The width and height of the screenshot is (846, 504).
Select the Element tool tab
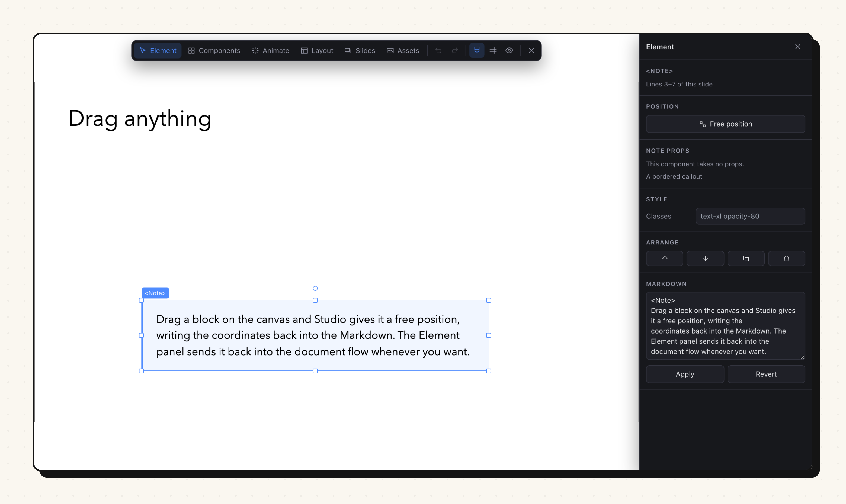coord(158,51)
